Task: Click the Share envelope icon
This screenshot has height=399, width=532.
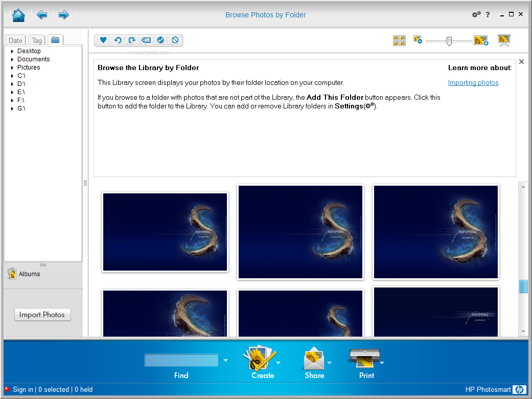Action: tap(314, 358)
